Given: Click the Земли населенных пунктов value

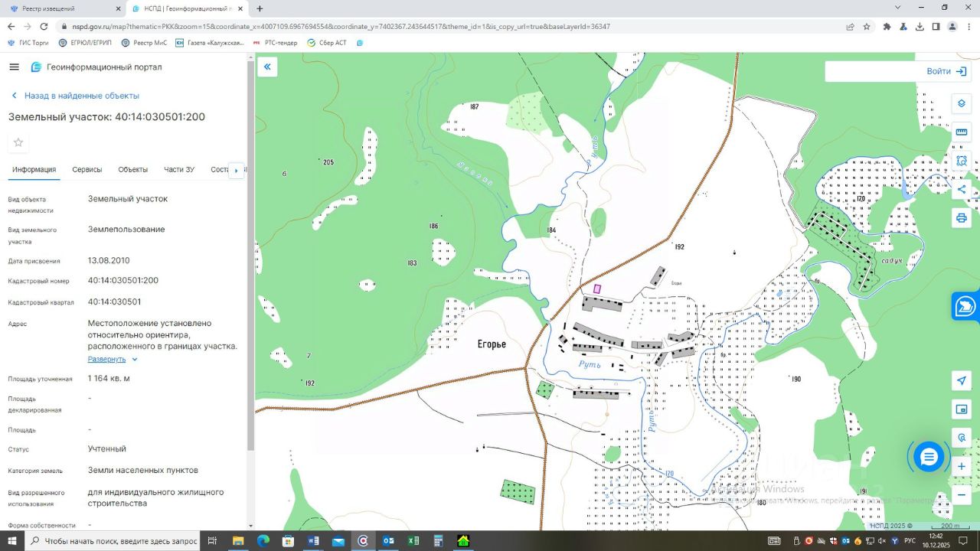Looking at the screenshot, I should [x=143, y=471].
